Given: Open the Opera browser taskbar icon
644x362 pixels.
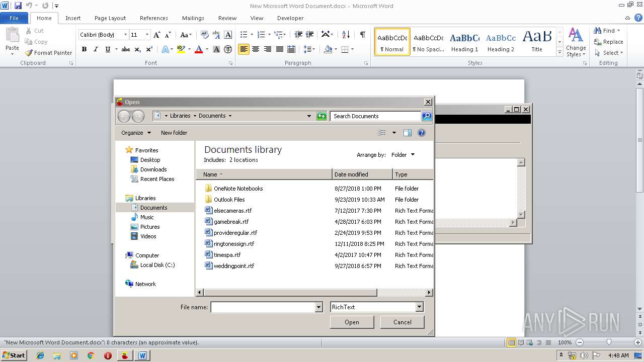Looking at the screenshot, I should (x=108, y=355).
